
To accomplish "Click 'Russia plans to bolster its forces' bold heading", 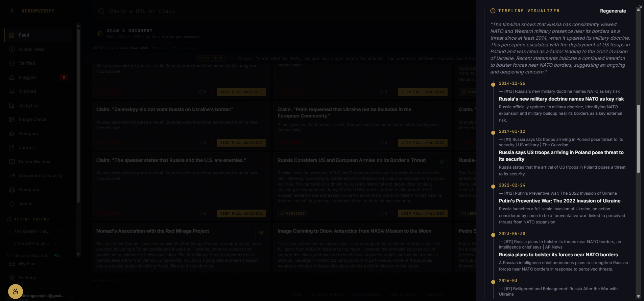I will click(x=558, y=255).
